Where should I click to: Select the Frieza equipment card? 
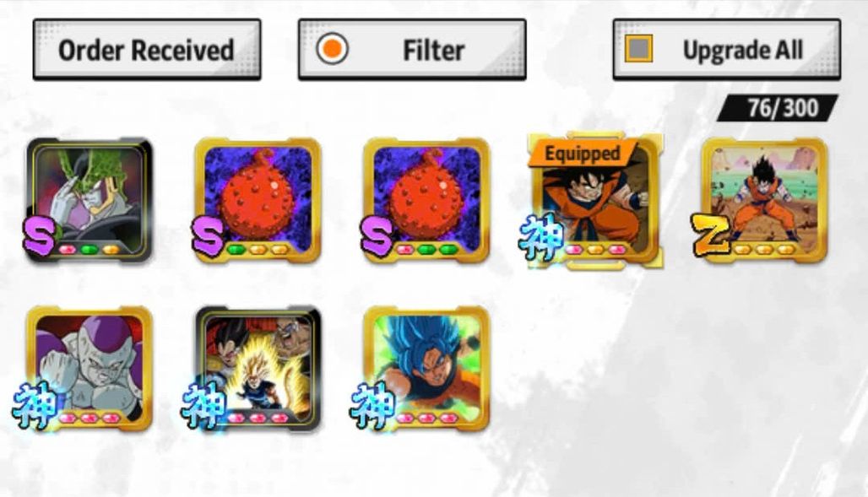(90, 368)
